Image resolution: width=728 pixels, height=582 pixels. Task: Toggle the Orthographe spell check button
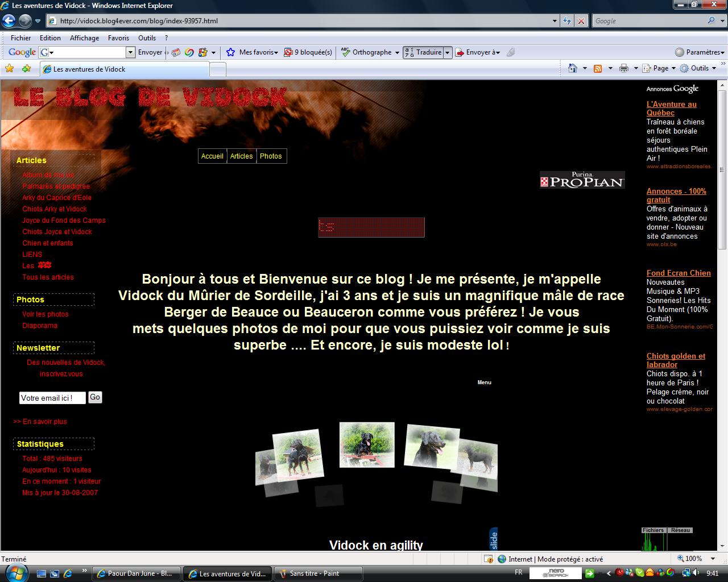[367, 52]
